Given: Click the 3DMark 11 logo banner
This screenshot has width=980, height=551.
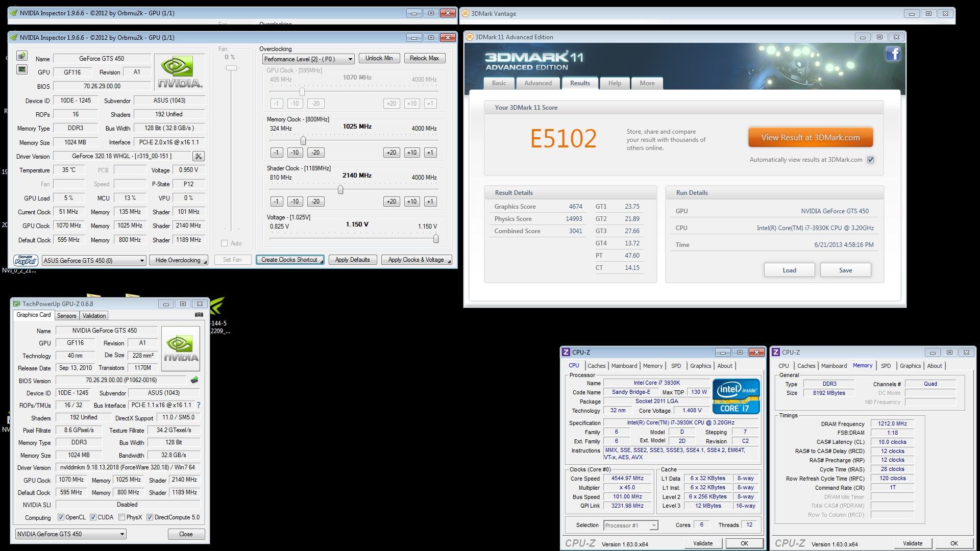Looking at the screenshot, I should pos(533,61).
